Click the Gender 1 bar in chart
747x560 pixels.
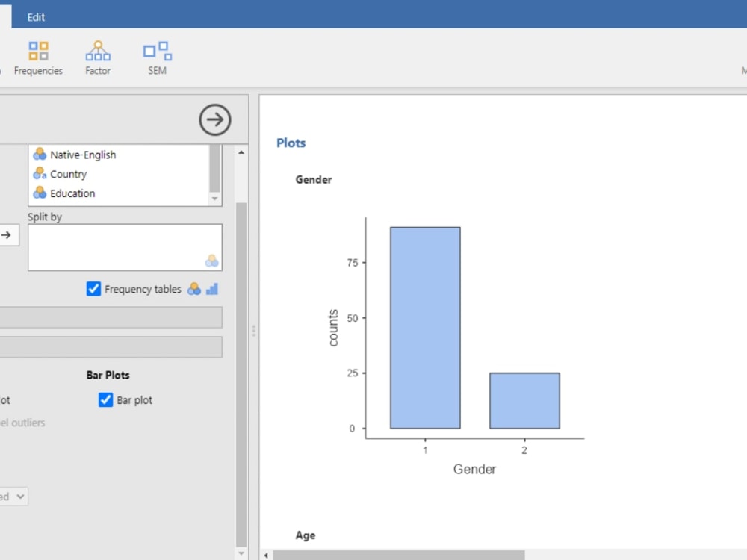[425, 328]
